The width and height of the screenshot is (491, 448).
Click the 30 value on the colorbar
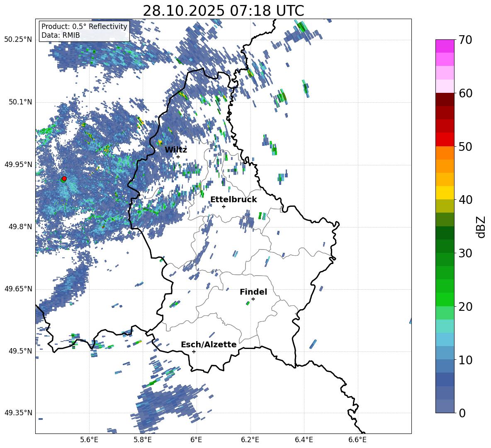pos(465,253)
